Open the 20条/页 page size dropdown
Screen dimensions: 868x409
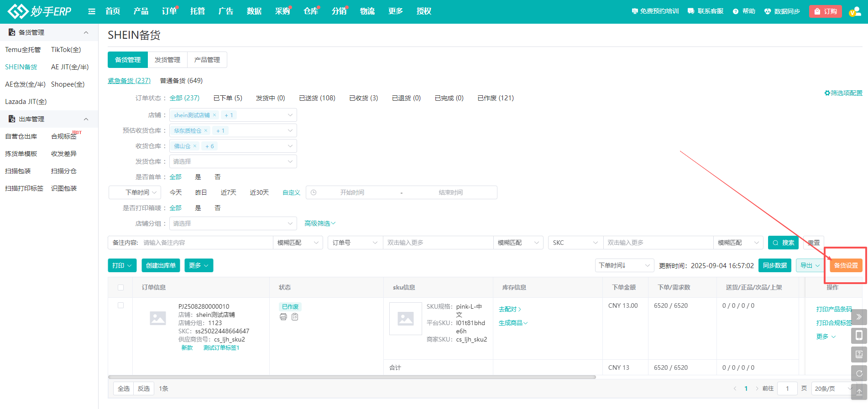(x=834, y=388)
